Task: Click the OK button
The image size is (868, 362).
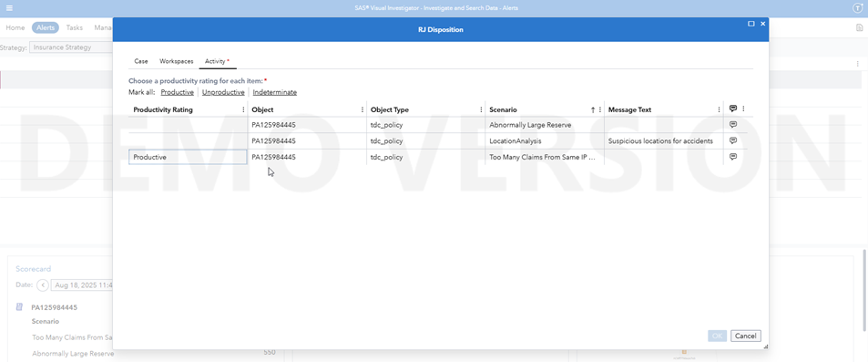Action: point(717,336)
